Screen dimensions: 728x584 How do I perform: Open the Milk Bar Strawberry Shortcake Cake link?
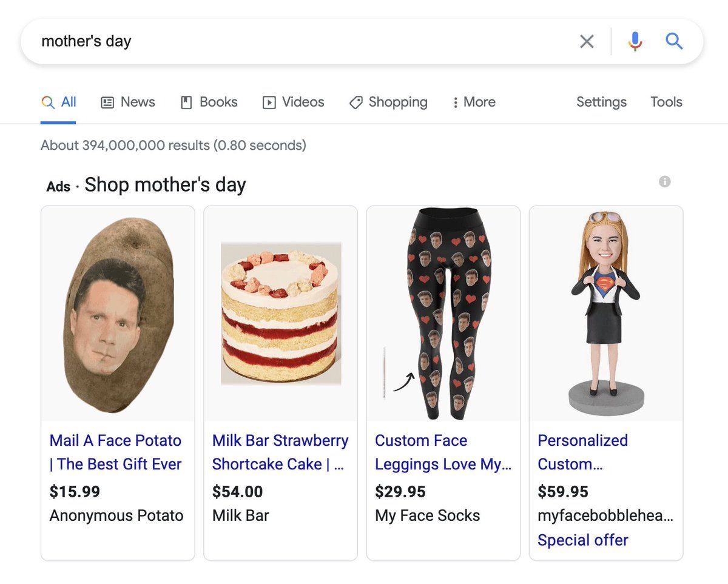point(280,452)
